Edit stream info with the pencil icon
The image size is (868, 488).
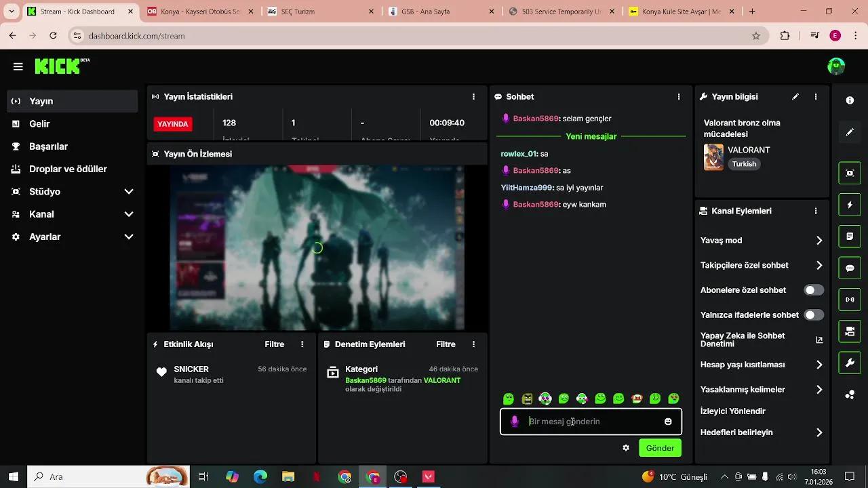(x=795, y=96)
